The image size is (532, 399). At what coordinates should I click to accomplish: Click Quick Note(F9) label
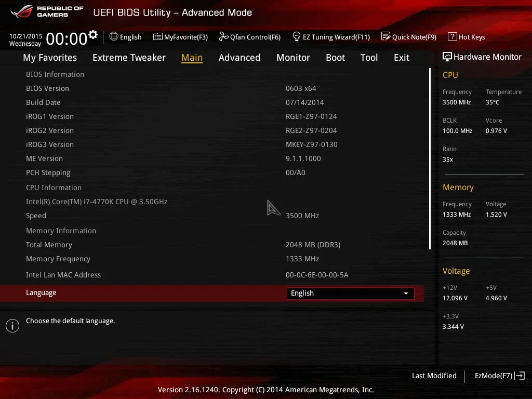pos(414,37)
